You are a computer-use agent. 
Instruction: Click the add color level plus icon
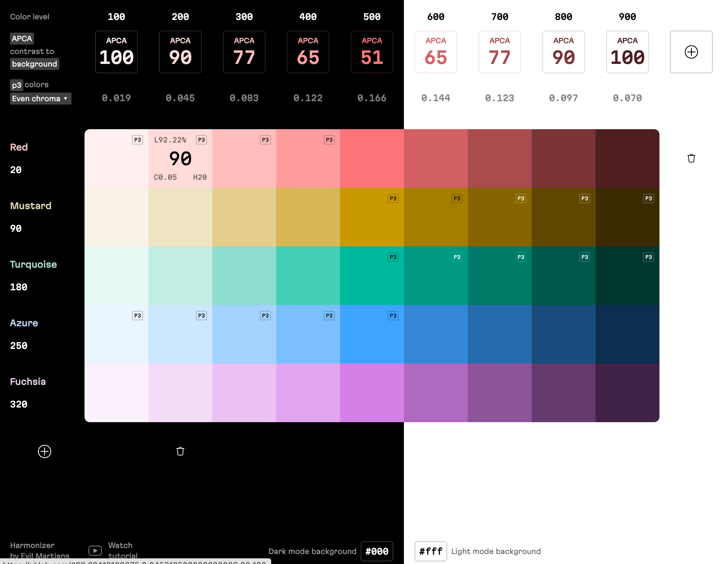[691, 52]
